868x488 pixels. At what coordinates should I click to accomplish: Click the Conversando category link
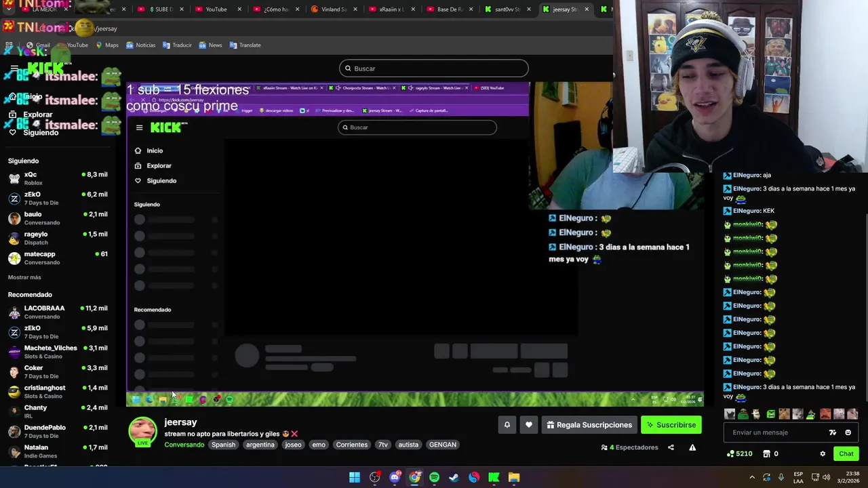pos(184,445)
